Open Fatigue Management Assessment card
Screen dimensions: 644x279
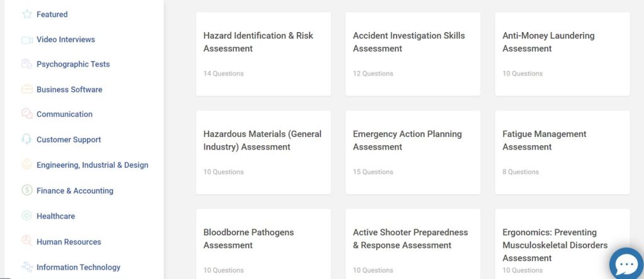click(x=562, y=153)
